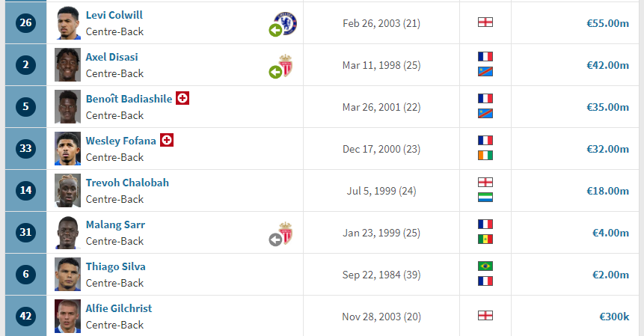644x336 pixels.
Task: Open Alfie Gilchrist's player page
Action: pyautogui.click(x=119, y=308)
